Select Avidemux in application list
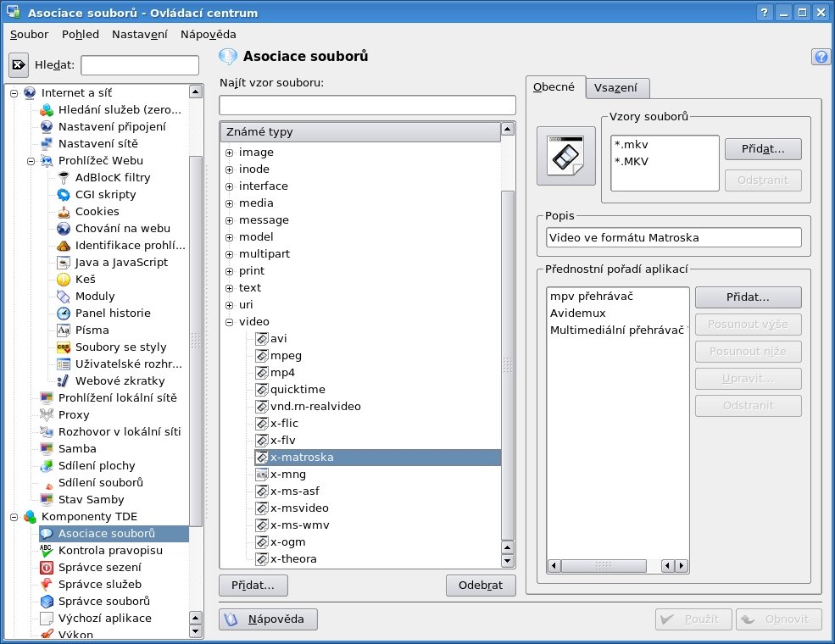The image size is (835, 644). [578, 314]
